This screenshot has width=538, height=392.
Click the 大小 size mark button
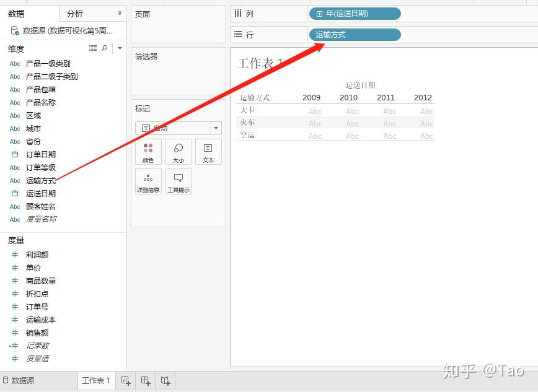point(179,152)
